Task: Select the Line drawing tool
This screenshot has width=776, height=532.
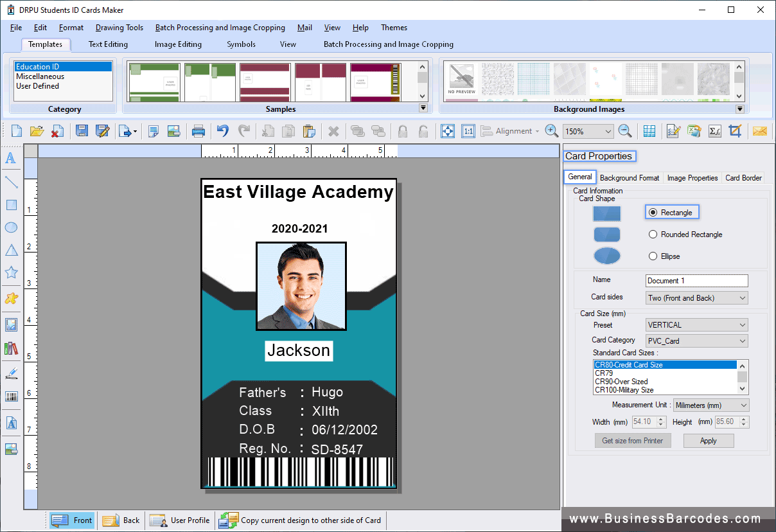Action: click(11, 182)
